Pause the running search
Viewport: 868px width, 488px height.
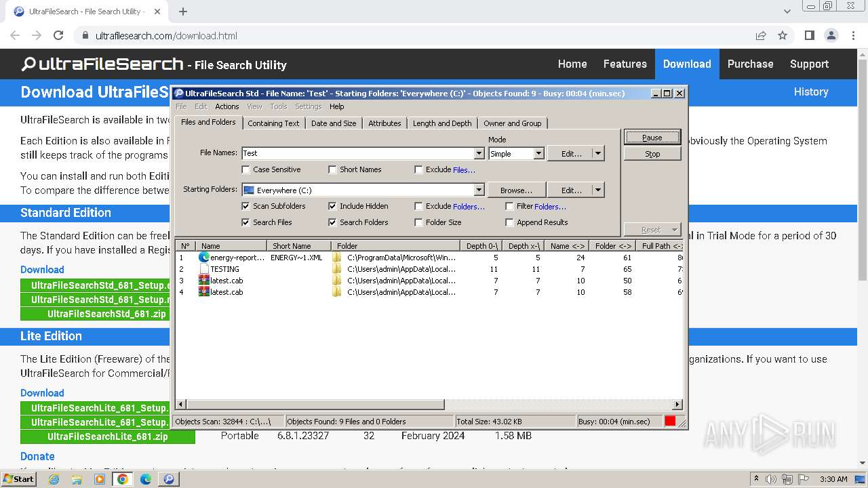(x=652, y=138)
